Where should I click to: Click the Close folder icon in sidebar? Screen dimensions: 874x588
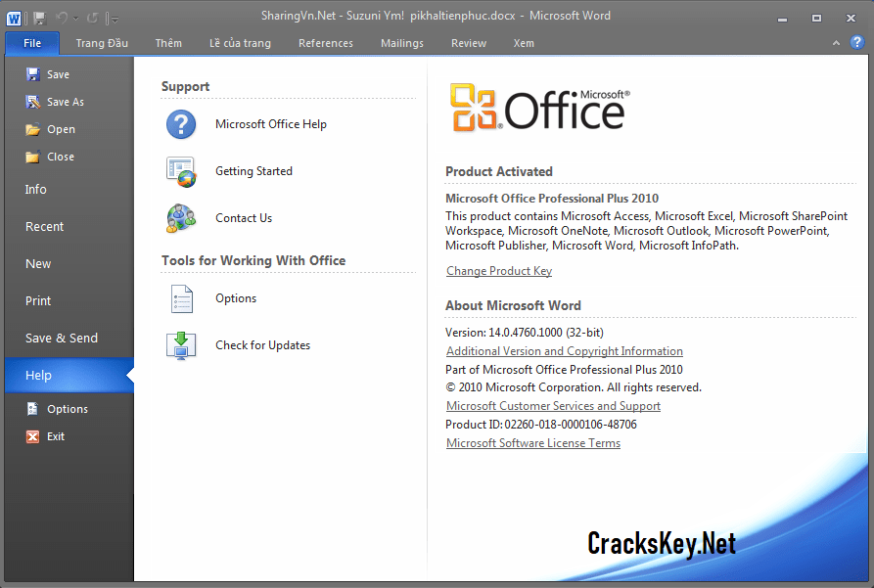pyautogui.click(x=33, y=157)
